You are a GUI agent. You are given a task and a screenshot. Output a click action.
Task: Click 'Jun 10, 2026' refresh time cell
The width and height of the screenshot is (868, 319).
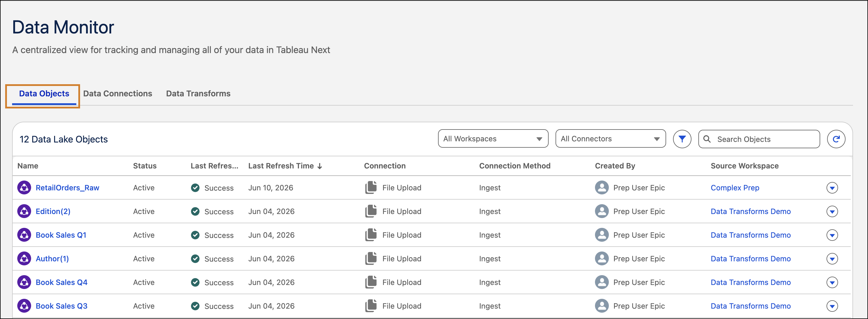point(271,188)
